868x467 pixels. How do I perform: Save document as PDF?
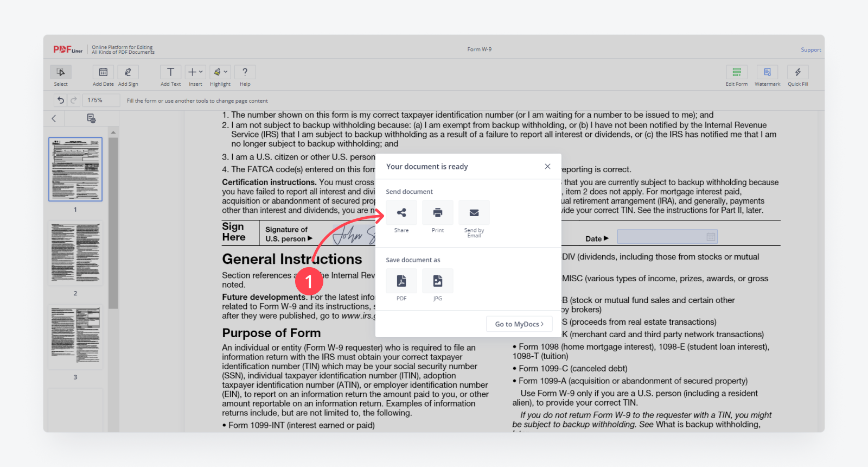tap(401, 281)
